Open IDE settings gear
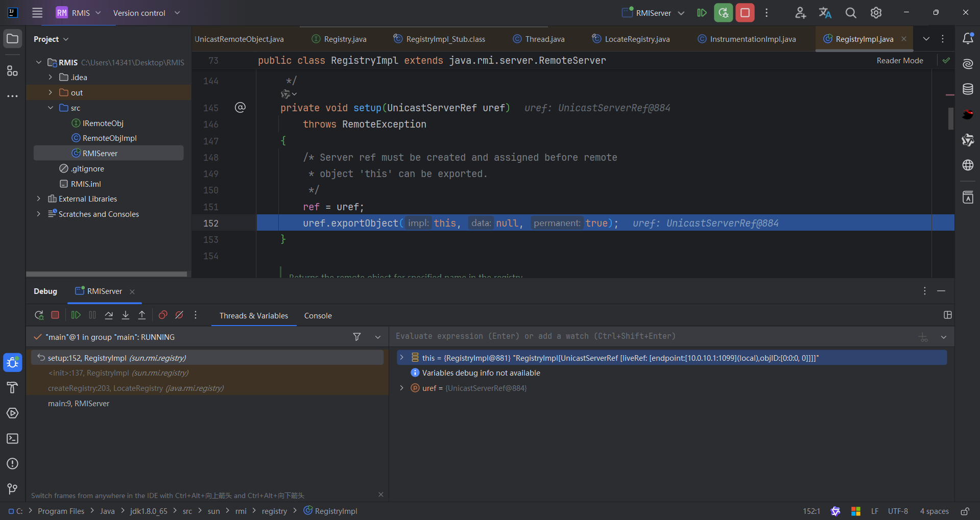Viewport: 980px width, 520px height. pos(876,13)
